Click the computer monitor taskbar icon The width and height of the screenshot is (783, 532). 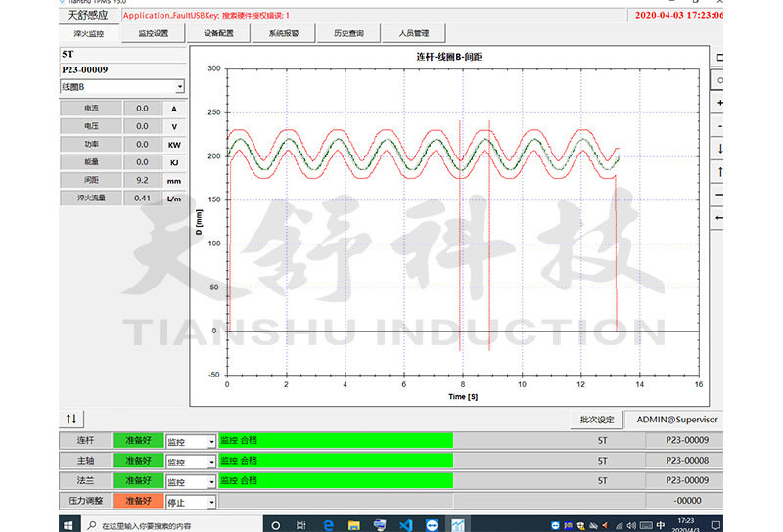pyautogui.click(x=380, y=525)
